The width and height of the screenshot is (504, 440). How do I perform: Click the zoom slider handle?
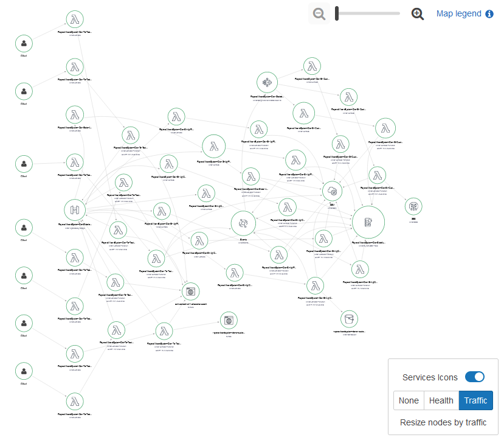pos(337,13)
